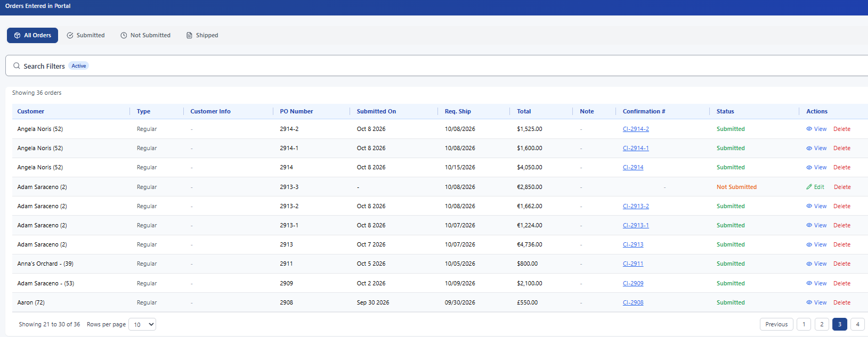This screenshot has width=868, height=337.
Task: Edit the Not Submitted order 2913-3
Action: pyautogui.click(x=815, y=187)
